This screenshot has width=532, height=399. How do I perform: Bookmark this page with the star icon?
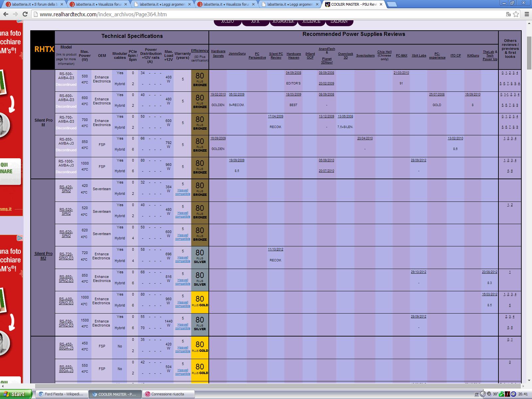[x=516, y=14]
